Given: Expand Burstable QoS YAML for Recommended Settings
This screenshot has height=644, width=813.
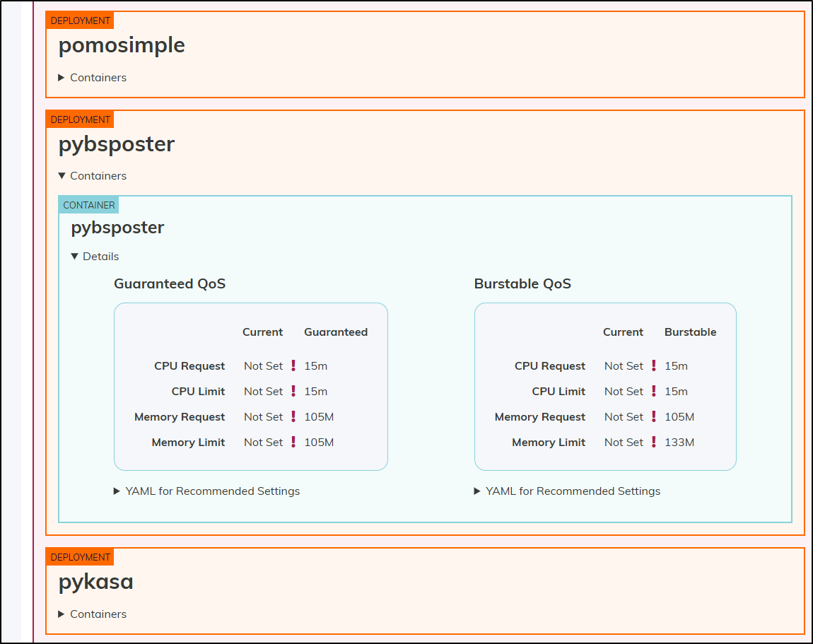Looking at the screenshot, I should point(567,491).
